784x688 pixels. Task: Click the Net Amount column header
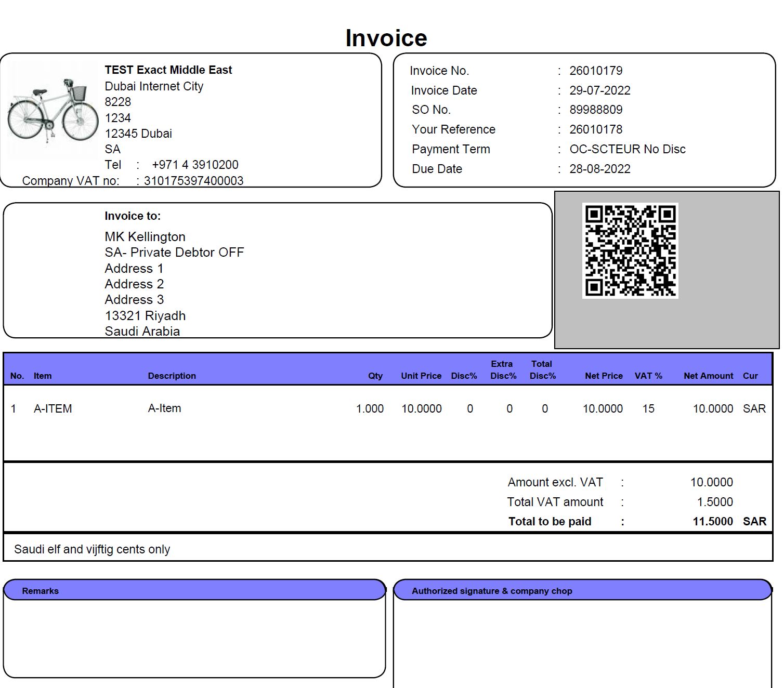708,376
